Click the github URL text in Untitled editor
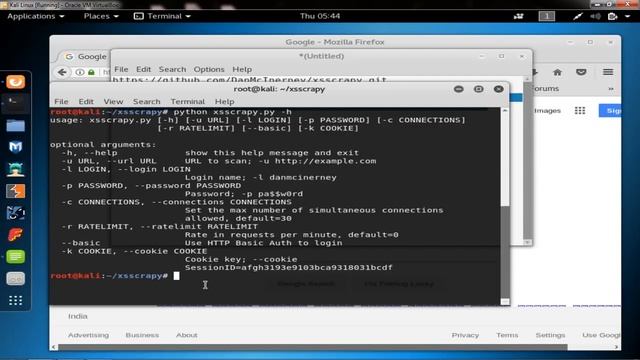The width and height of the screenshot is (640, 360). [x=250, y=80]
